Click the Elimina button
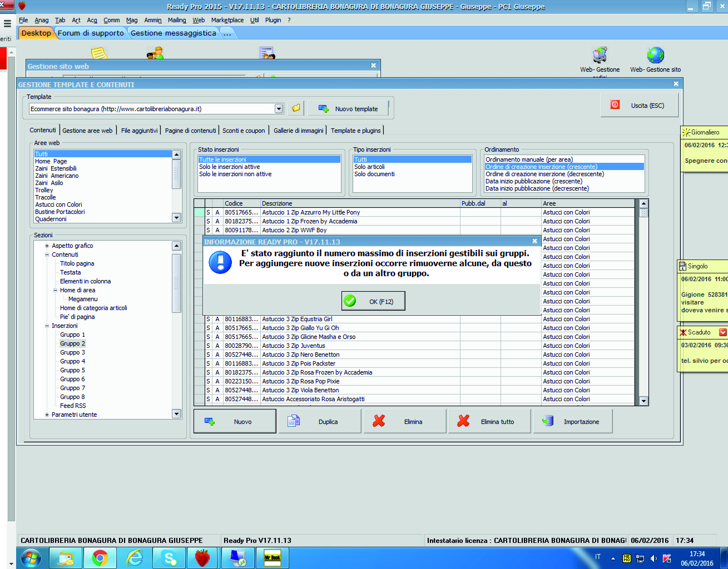This screenshot has width=728, height=569. pyautogui.click(x=405, y=422)
